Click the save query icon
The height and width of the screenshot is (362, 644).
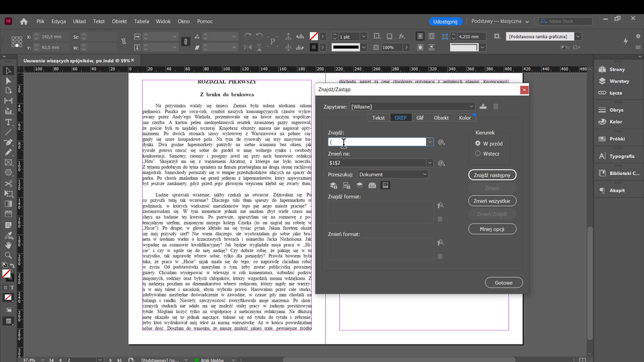[x=482, y=107]
